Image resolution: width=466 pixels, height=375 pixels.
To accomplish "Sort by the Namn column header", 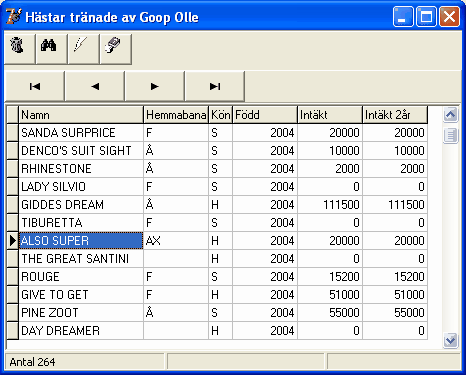I will pyautogui.click(x=81, y=115).
